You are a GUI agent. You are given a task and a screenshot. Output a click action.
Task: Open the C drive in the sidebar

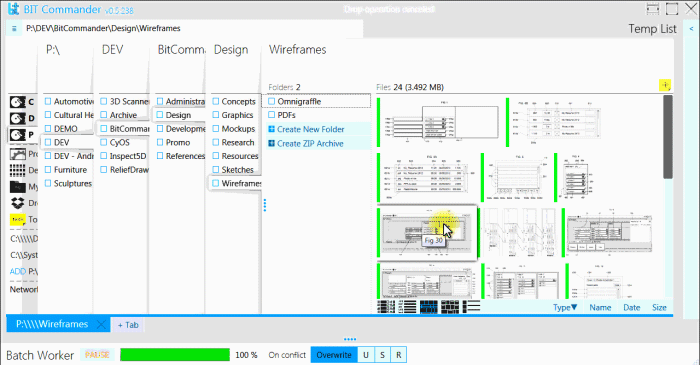(18, 102)
